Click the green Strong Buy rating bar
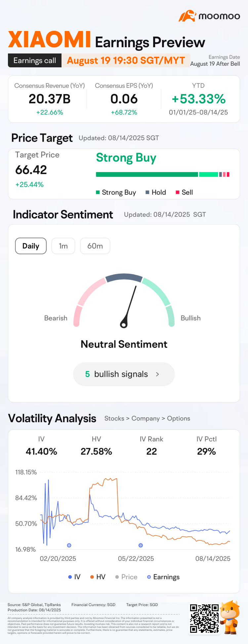This screenshot has width=248, height=644. coord(147,174)
